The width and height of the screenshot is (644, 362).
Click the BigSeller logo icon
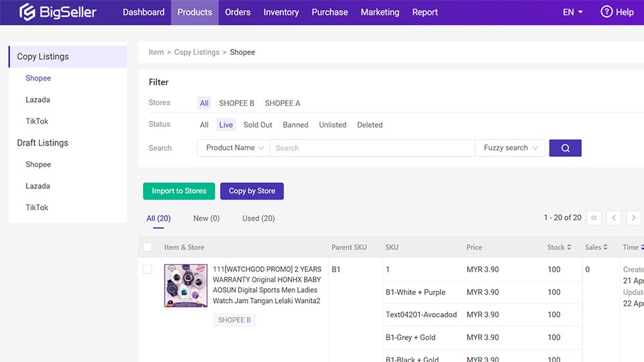click(x=28, y=12)
